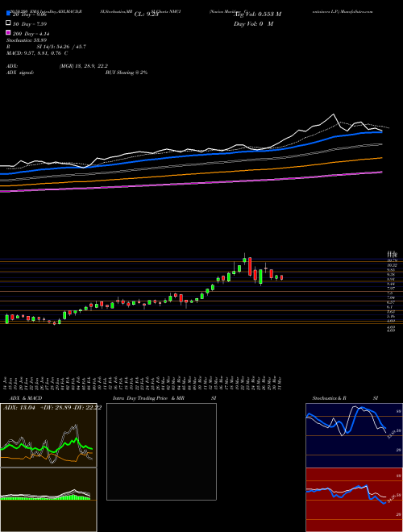Click the red RSI chart panel

[x=354, y=500]
